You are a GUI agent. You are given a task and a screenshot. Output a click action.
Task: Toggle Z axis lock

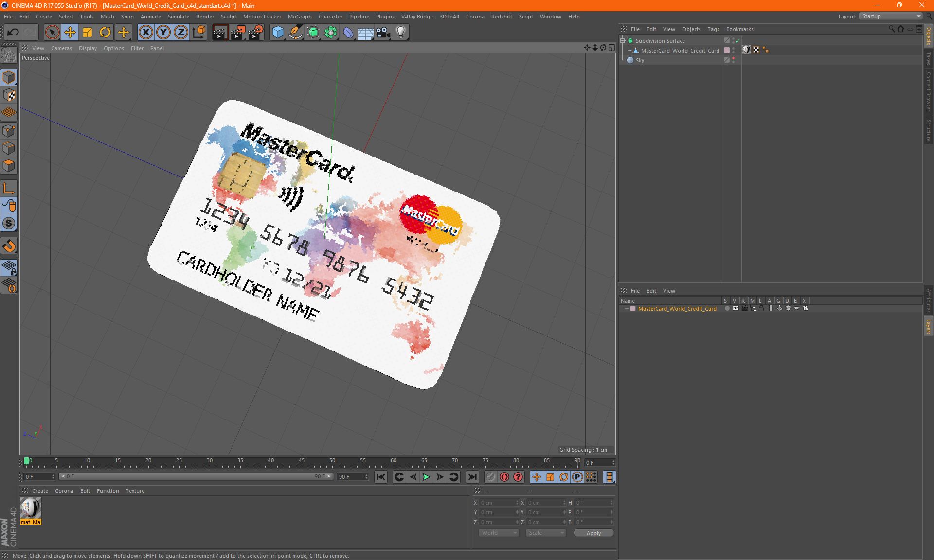pyautogui.click(x=181, y=33)
